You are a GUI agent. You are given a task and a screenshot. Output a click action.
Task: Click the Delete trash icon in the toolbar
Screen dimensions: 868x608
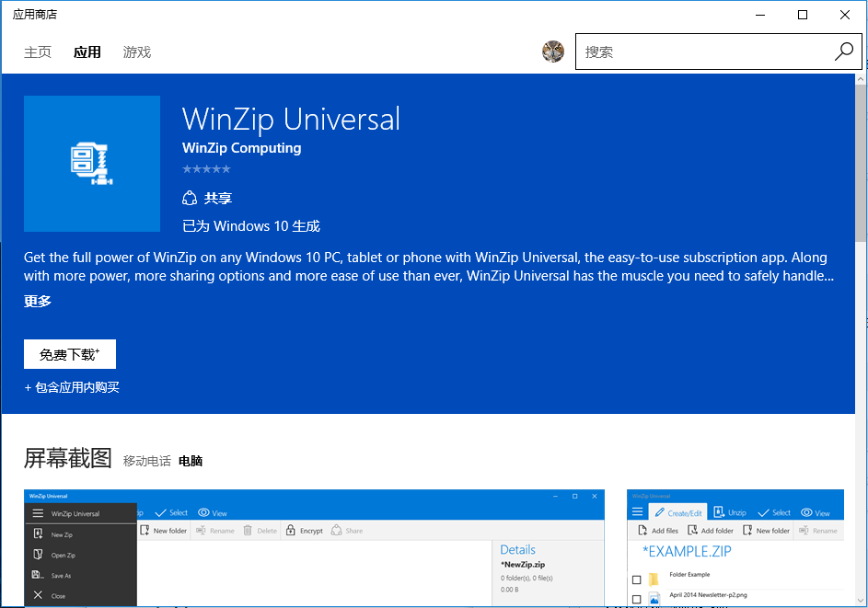[x=247, y=531]
